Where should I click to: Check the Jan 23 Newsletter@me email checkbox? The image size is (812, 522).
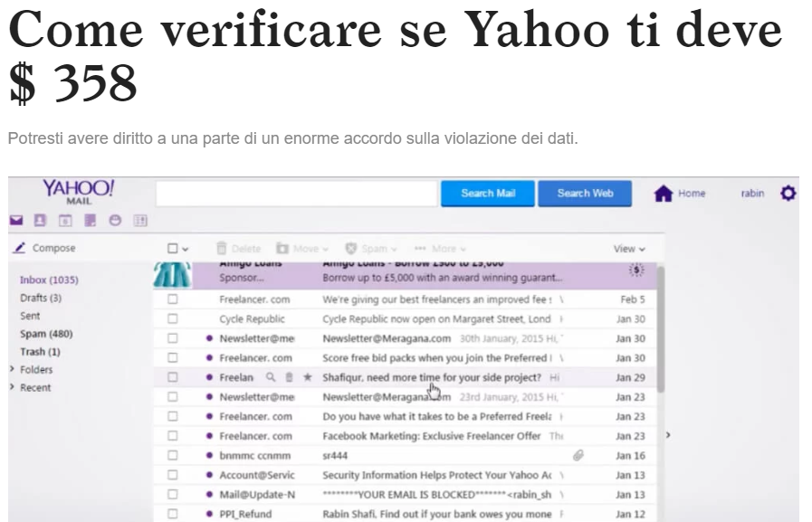pyautogui.click(x=172, y=397)
